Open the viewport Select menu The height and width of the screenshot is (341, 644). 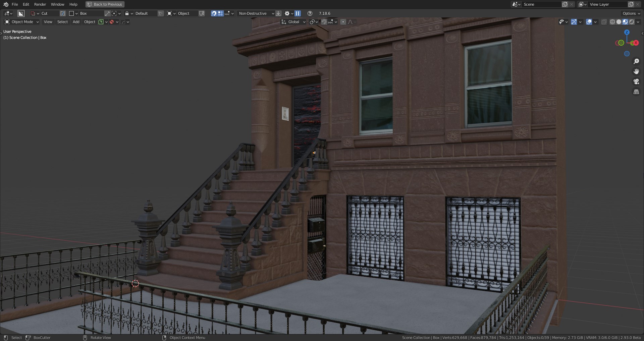pyautogui.click(x=62, y=22)
